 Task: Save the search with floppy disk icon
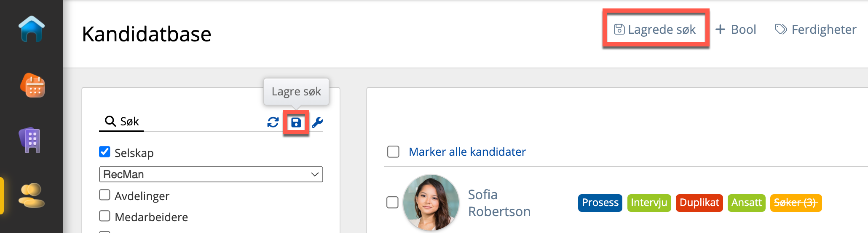coord(296,122)
